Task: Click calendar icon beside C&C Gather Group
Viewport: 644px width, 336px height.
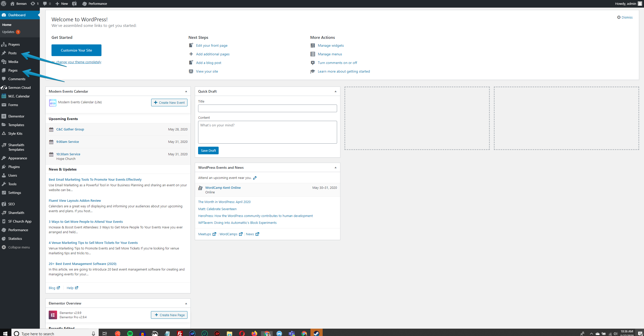Action: click(x=51, y=129)
